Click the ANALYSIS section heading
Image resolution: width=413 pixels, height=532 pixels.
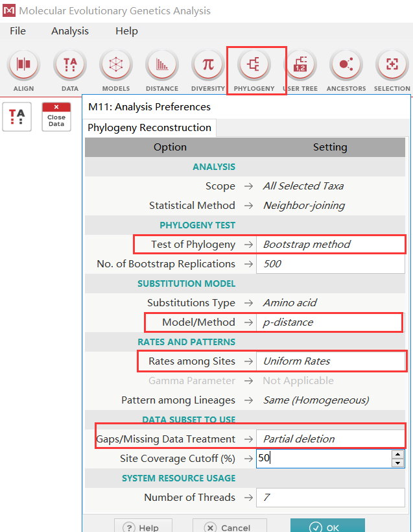(214, 167)
